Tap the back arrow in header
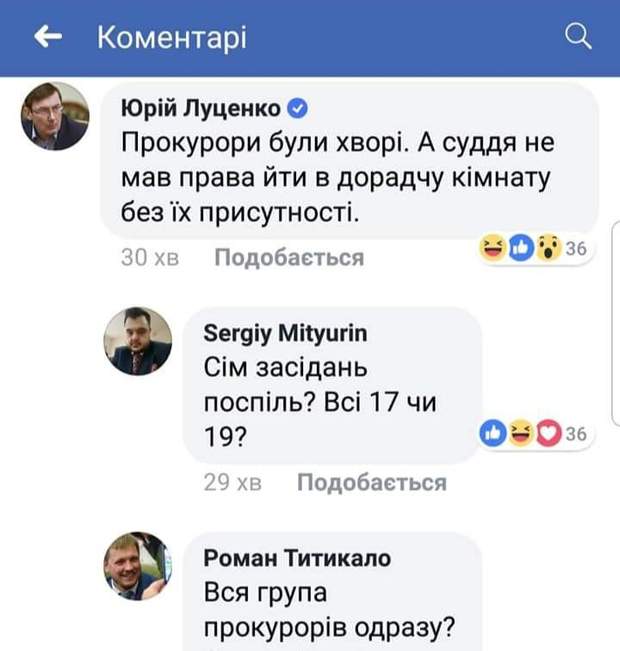The width and height of the screenshot is (620, 651). point(49,38)
